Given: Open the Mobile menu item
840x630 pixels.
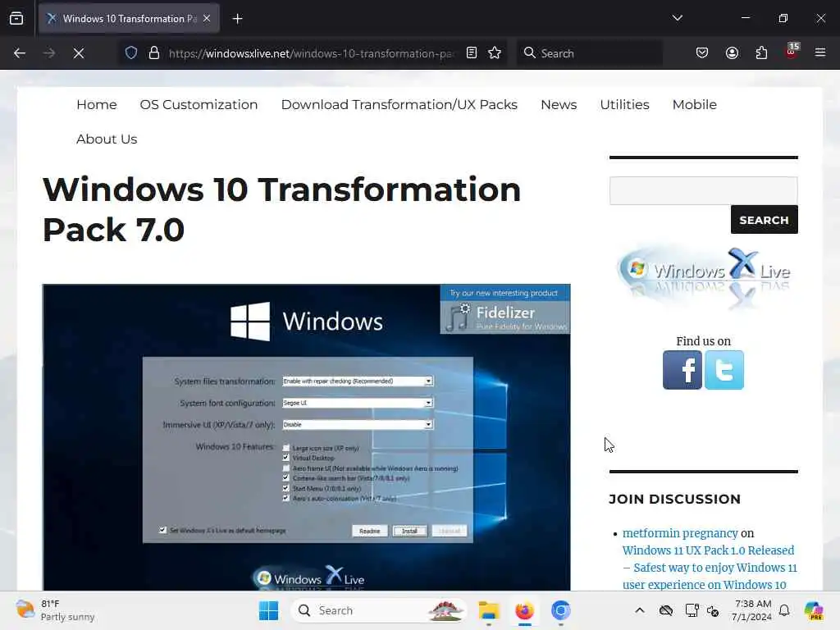Looking at the screenshot, I should pos(694,104).
